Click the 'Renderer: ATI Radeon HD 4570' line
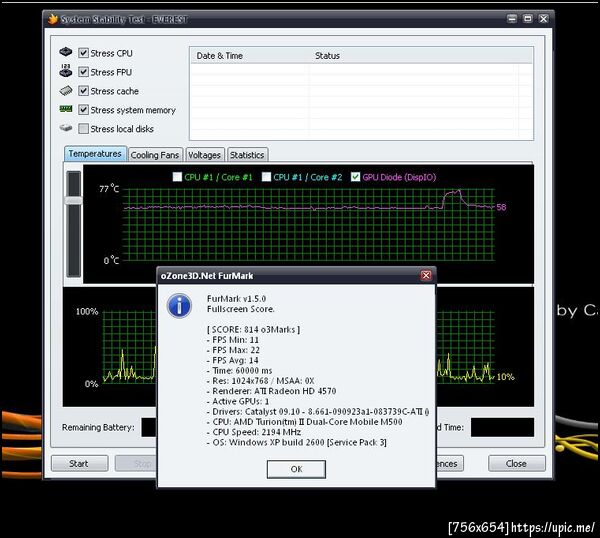 [x=271, y=391]
